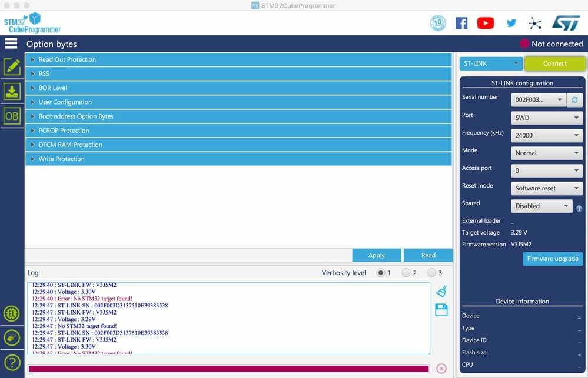Click the Device ID label

474,340
